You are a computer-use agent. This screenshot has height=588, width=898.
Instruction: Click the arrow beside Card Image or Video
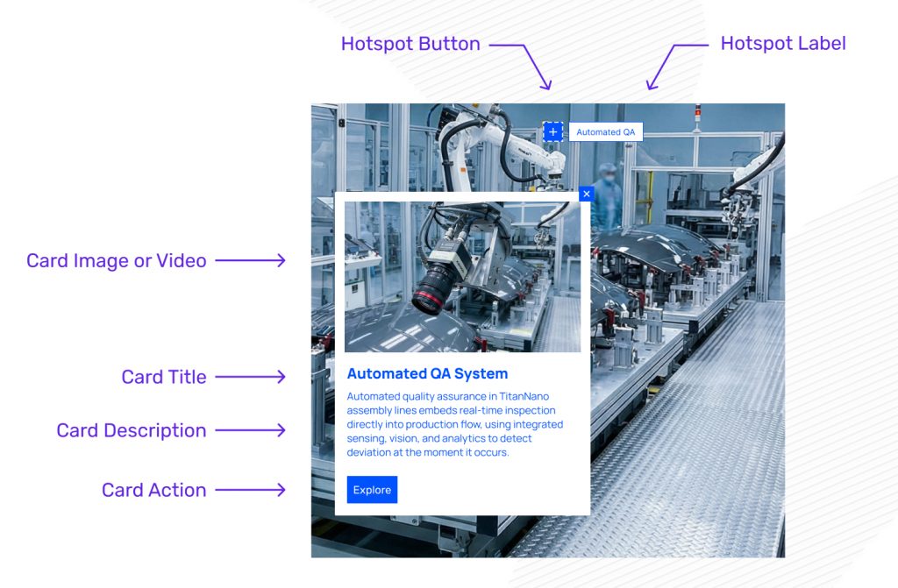tap(250, 260)
